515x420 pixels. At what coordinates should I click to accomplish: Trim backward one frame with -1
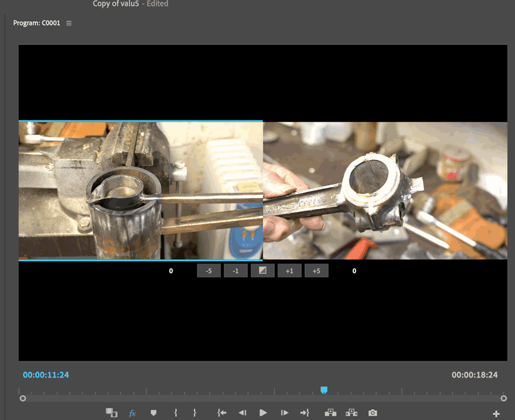tap(236, 271)
